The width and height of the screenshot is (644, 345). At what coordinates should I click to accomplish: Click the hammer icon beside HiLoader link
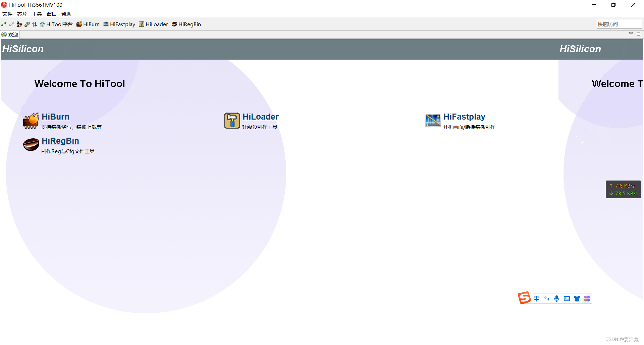[232, 121]
